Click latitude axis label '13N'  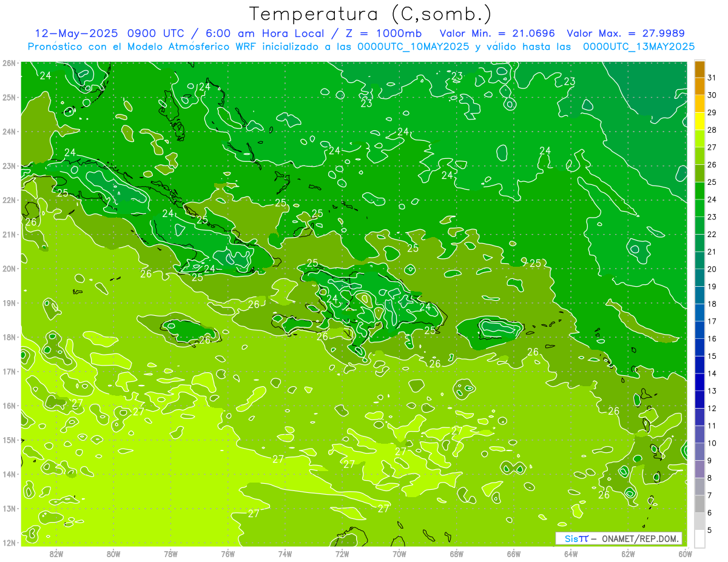pyautogui.click(x=9, y=509)
